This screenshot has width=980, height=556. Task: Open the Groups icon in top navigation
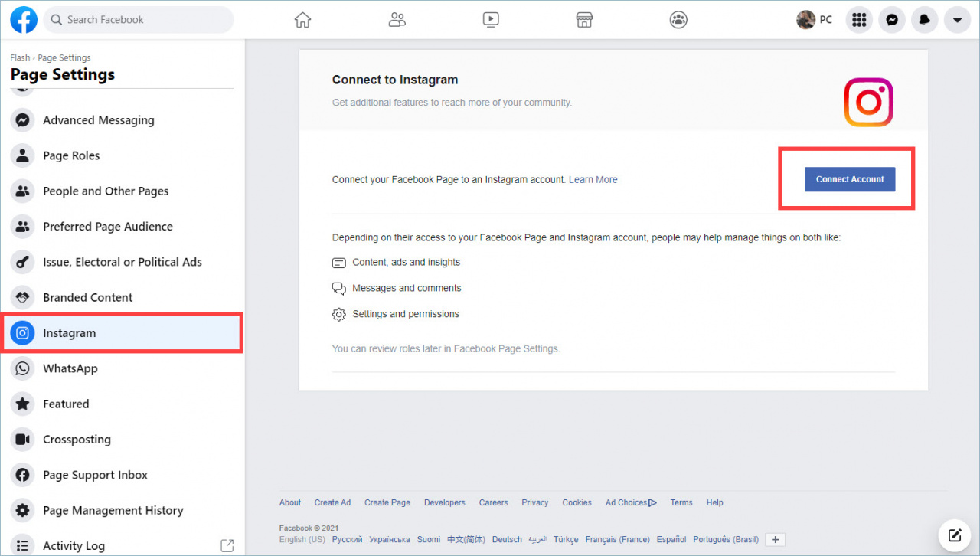[678, 20]
